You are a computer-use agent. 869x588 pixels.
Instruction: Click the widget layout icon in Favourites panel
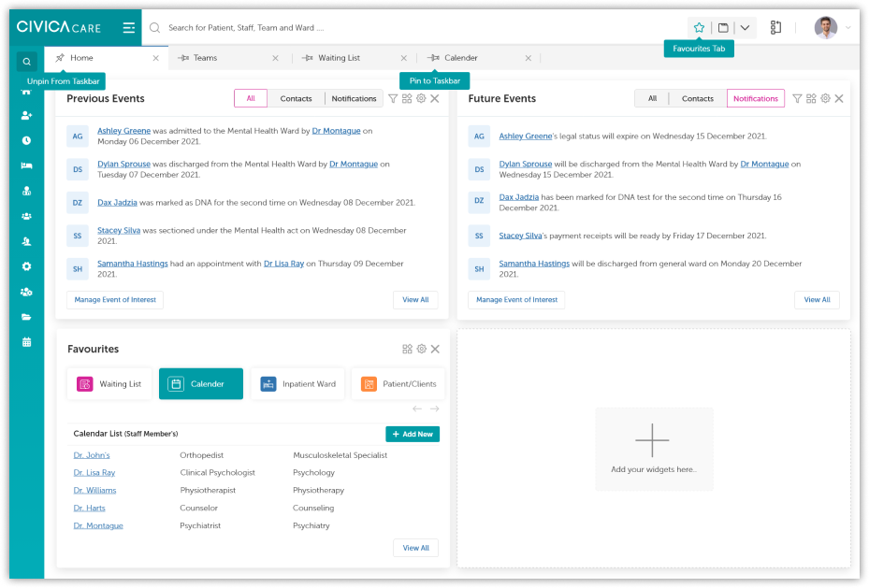407,349
